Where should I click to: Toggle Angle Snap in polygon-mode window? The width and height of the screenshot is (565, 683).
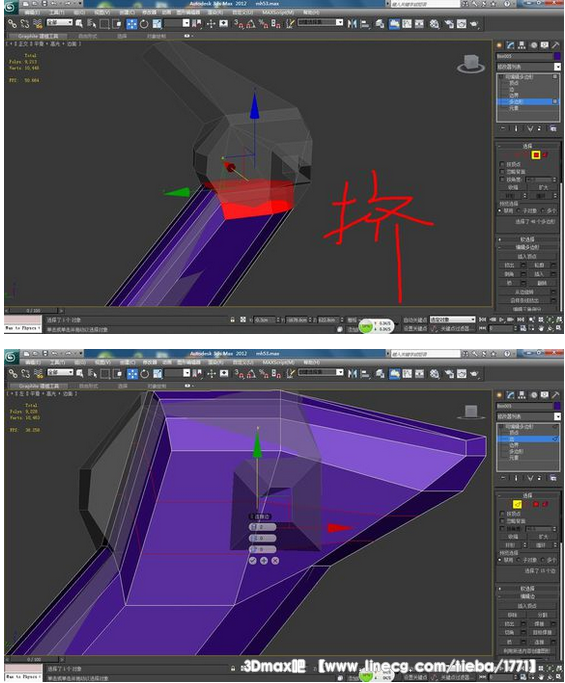[250, 24]
